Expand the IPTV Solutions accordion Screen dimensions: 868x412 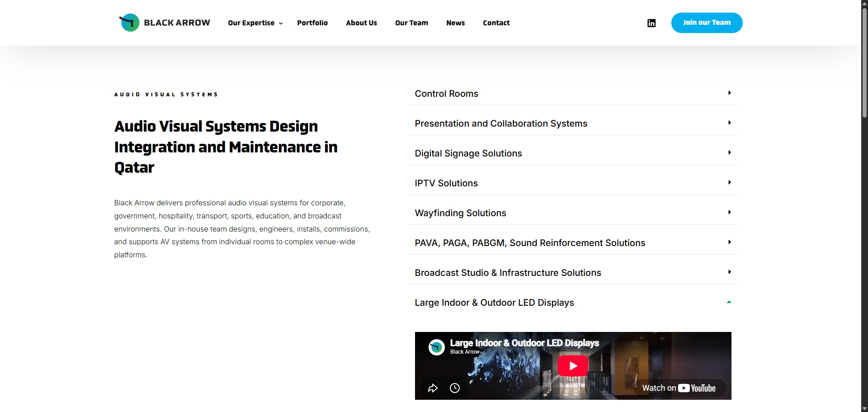[x=573, y=183]
